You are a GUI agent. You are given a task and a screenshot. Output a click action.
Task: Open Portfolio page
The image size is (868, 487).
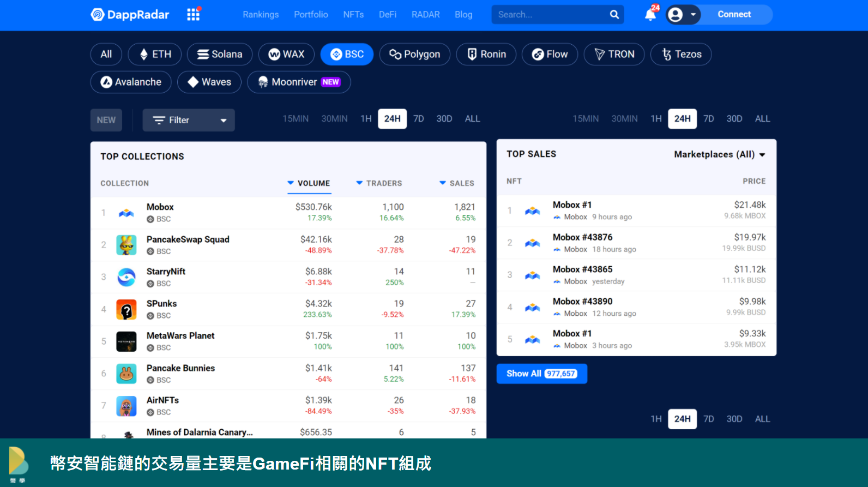311,15
